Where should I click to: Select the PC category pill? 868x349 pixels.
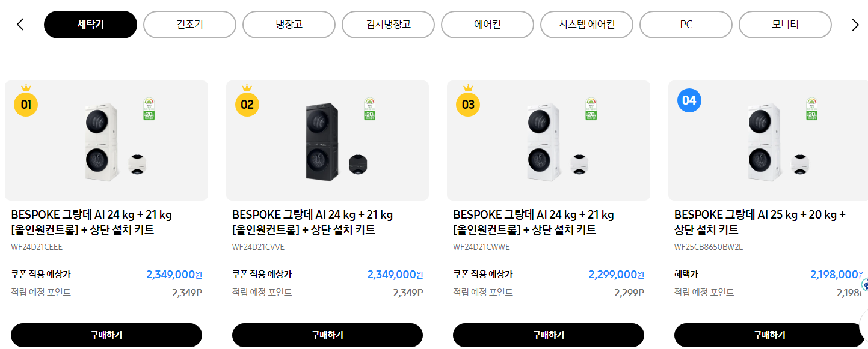686,25
